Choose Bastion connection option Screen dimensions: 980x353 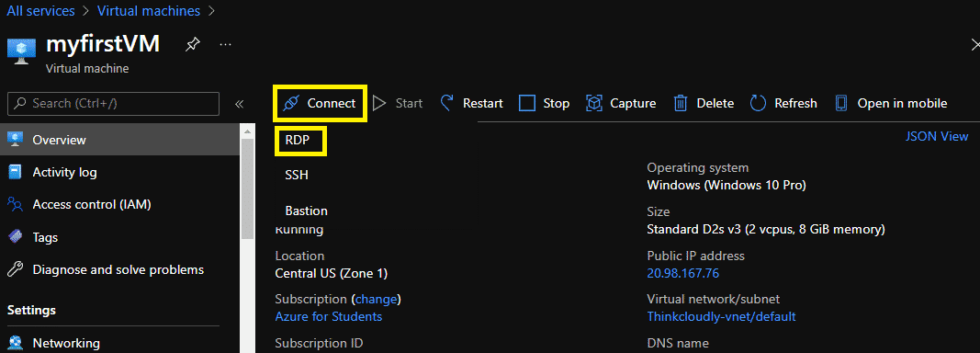coord(306,211)
